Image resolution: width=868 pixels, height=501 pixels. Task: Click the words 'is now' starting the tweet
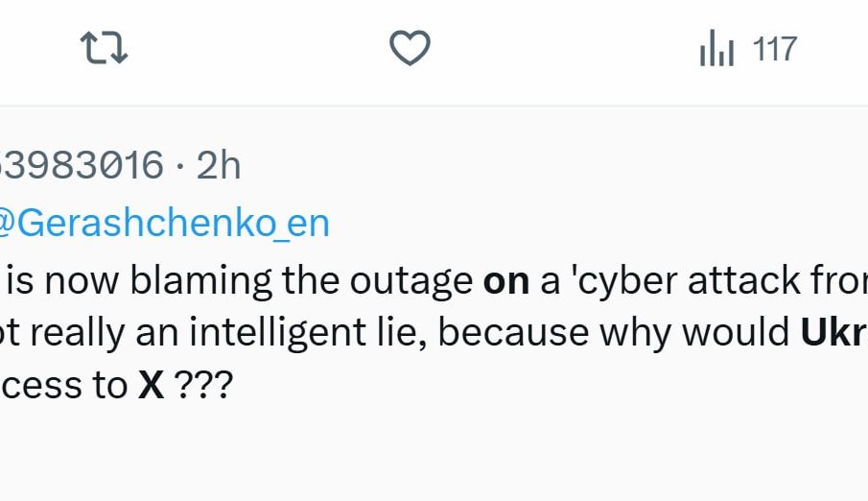[x=63, y=280]
